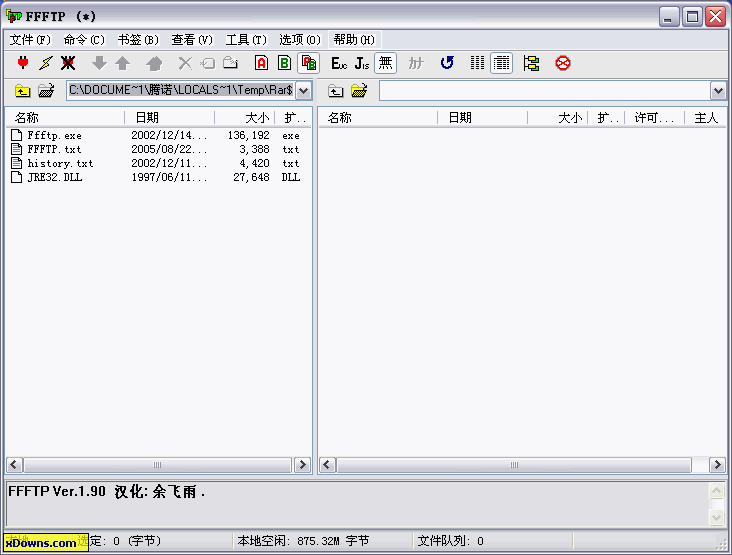
Task: Click the blue Refresh arrow icon
Action: pyautogui.click(x=447, y=63)
